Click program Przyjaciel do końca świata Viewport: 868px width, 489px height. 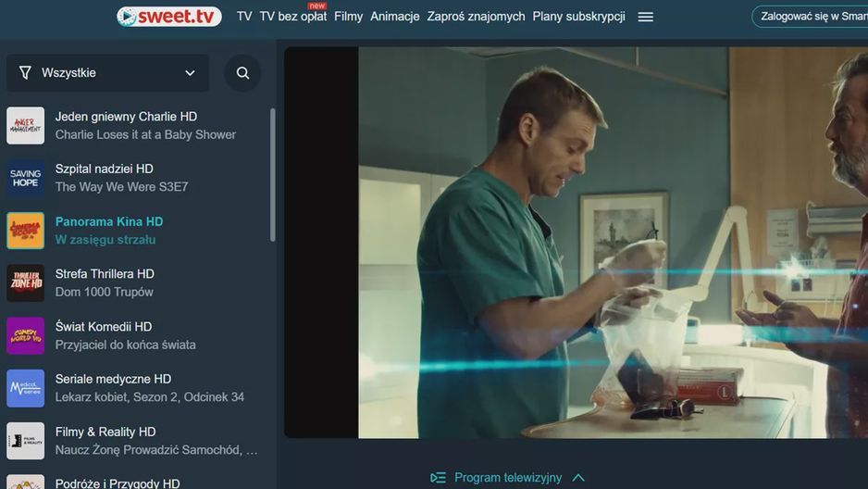tap(126, 345)
